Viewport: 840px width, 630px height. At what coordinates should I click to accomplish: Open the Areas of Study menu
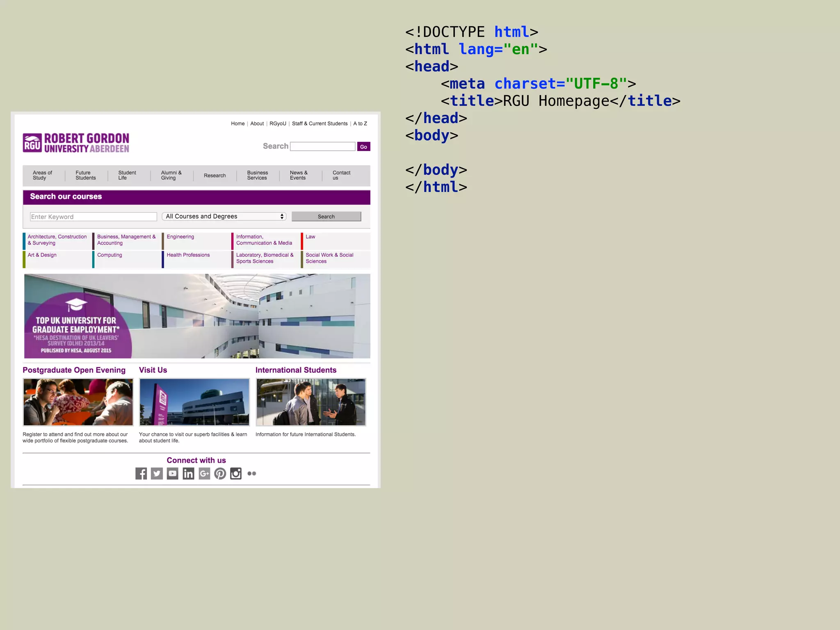(42, 175)
